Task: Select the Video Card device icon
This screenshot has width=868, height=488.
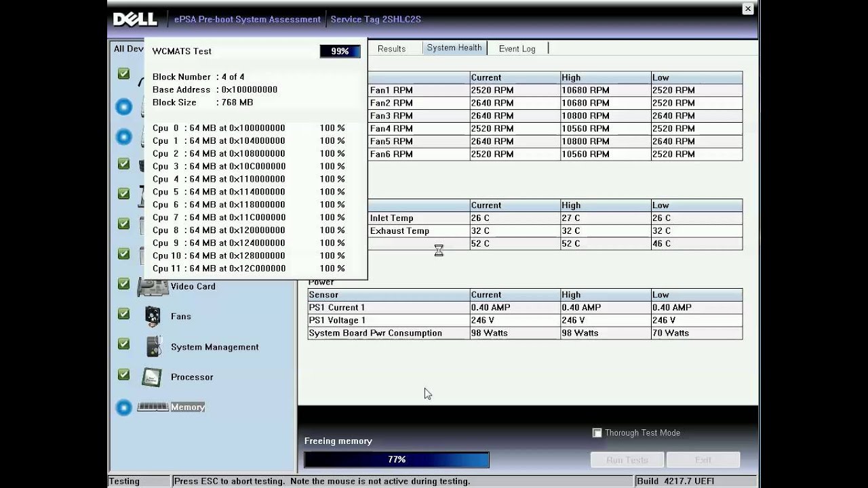Action: (153, 287)
